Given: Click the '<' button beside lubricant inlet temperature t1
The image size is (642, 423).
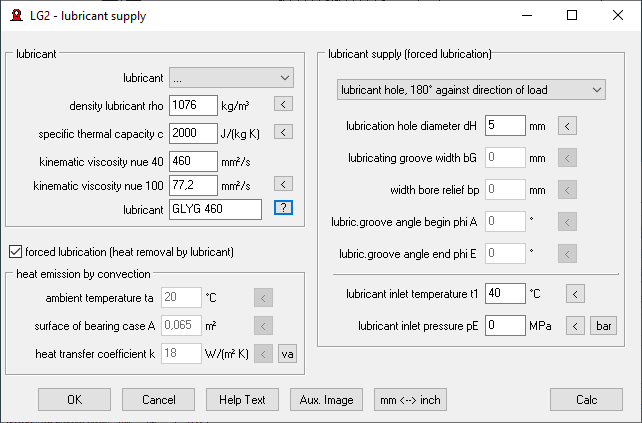Looking at the screenshot, I should (575, 293).
